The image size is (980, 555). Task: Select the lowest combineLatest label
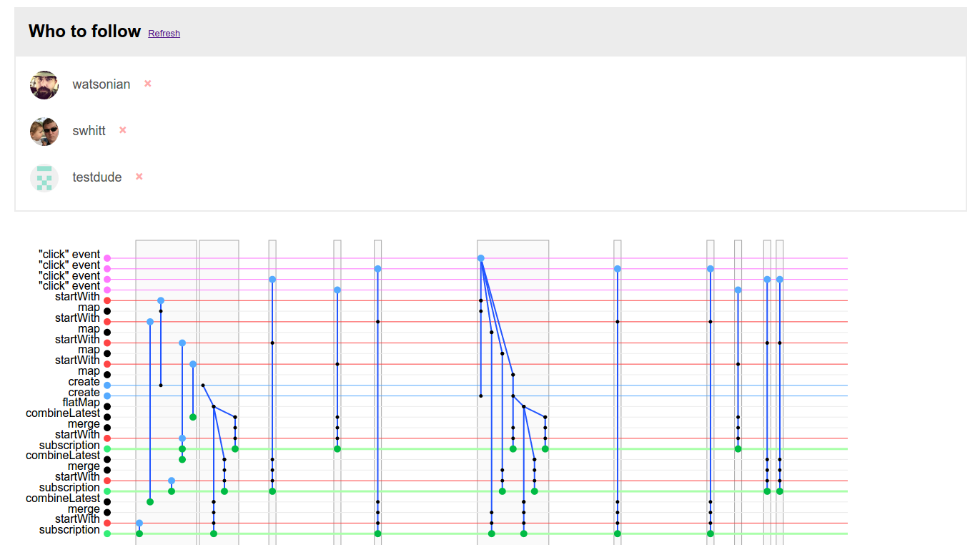pos(63,498)
